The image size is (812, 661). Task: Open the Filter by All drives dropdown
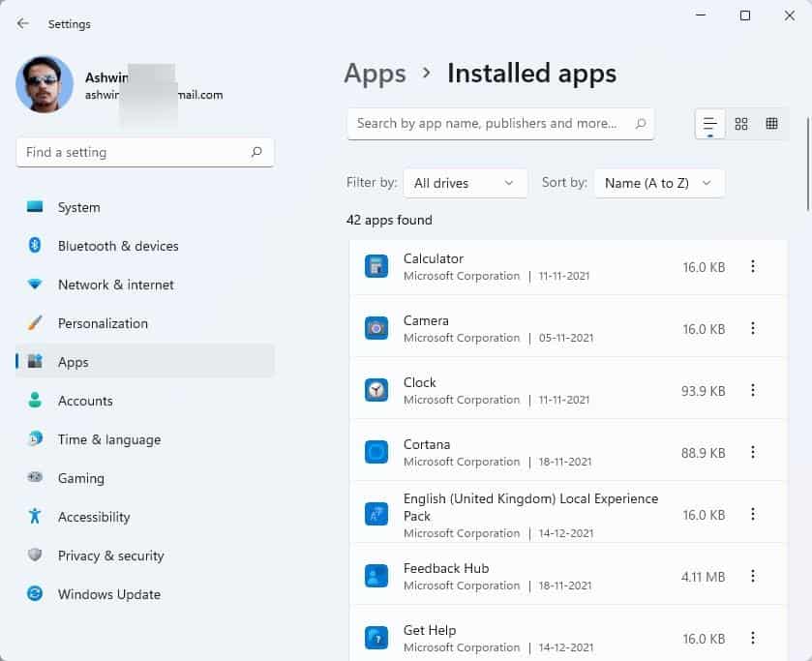(x=465, y=183)
